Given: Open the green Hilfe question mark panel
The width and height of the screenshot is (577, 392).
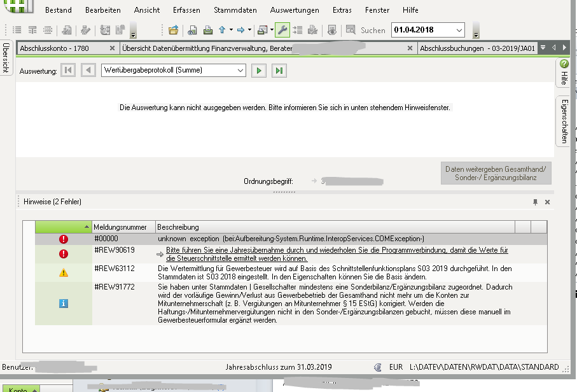Looking at the screenshot, I should pos(564,72).
